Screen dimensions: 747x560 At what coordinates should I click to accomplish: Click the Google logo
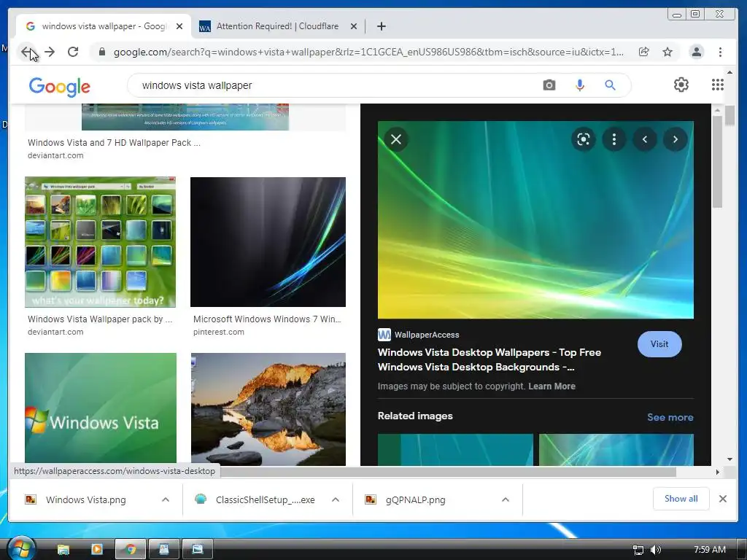60,87
